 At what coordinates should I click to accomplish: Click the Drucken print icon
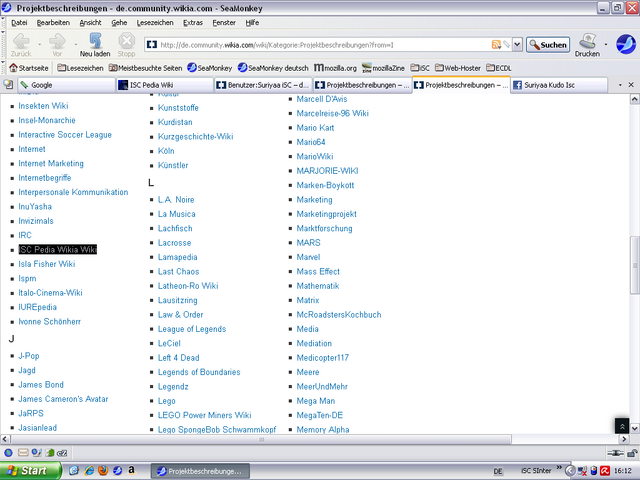pyautogui.click(x=587, y=44)
